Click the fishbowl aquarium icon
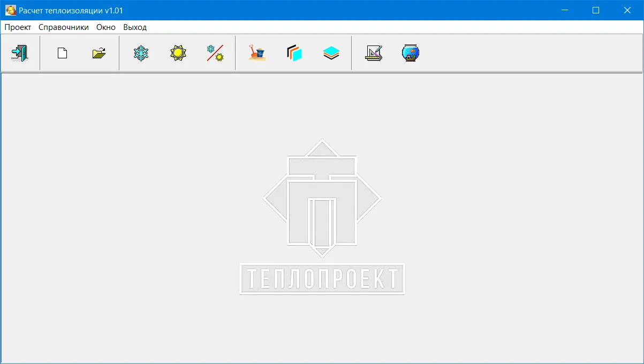Viewport: 644px width, 364px height. click(x=411, y=53)
